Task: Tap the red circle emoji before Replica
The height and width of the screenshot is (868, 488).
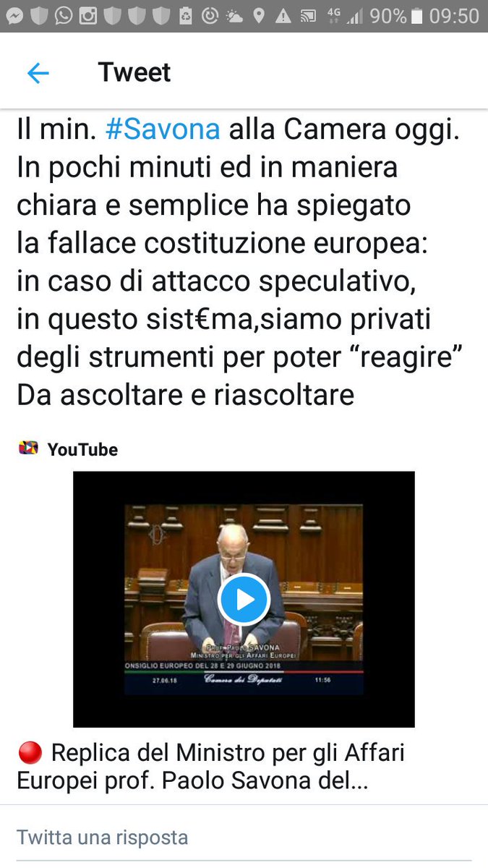Action: pyautogui.click(x=30, y=754)
